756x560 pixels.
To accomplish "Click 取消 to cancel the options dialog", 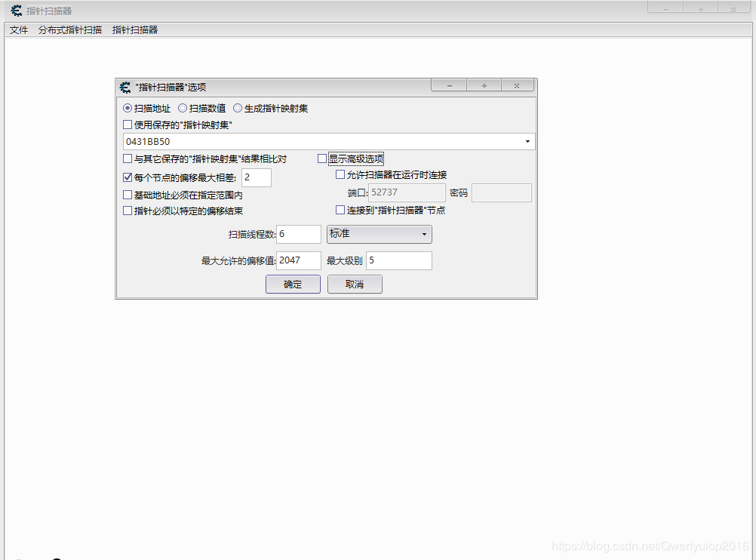I will pyautogui.click(x=355, y=285).
